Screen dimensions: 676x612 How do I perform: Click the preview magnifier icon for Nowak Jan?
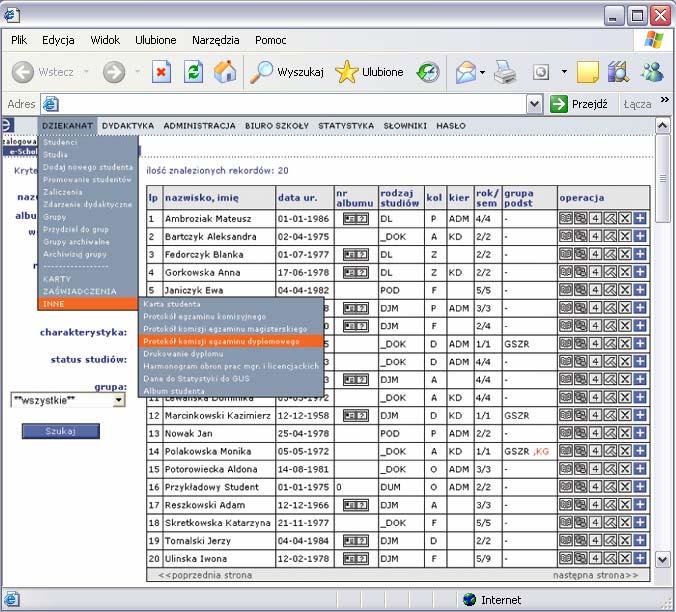pyautogui.click(x=580, y=433)
